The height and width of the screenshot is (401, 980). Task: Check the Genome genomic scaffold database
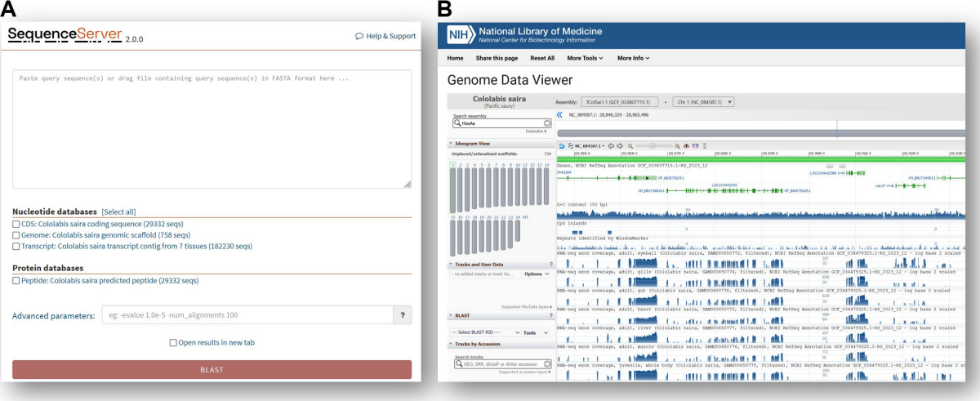pyautogui.click(x=16, y=235)
